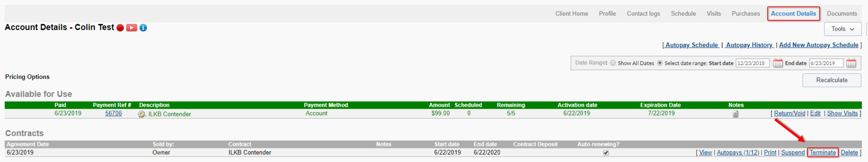Image resolution: width=868 pixels, height=162 pixels.
Task: Expand the Tools dropdown
Action: [843, 29]
